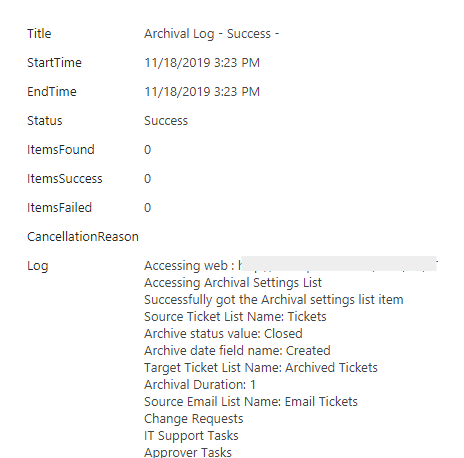Click the CancellationReason label
The height and width of the screenshot is (458, 464).
point(83,237)
